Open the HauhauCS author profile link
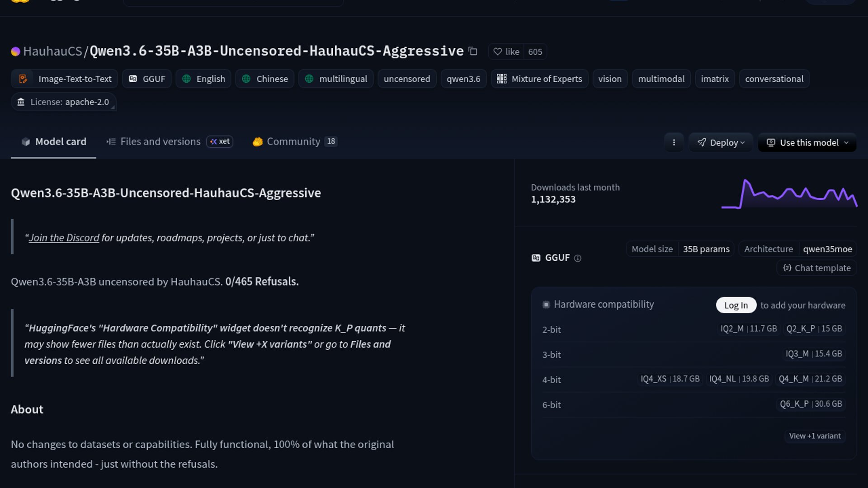Image resolution: width=868 pixels, height=488 pixels. 52,51
